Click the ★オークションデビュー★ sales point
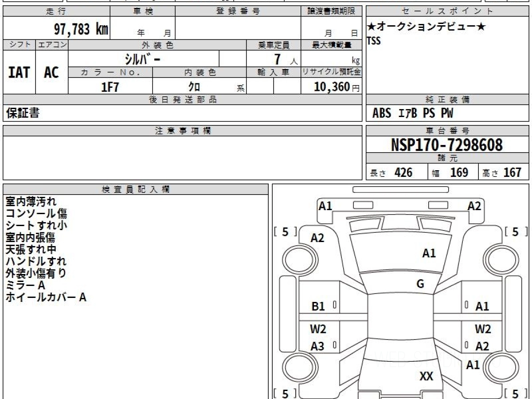The width and height of the screenshot is (532, 399). [426, 27]
